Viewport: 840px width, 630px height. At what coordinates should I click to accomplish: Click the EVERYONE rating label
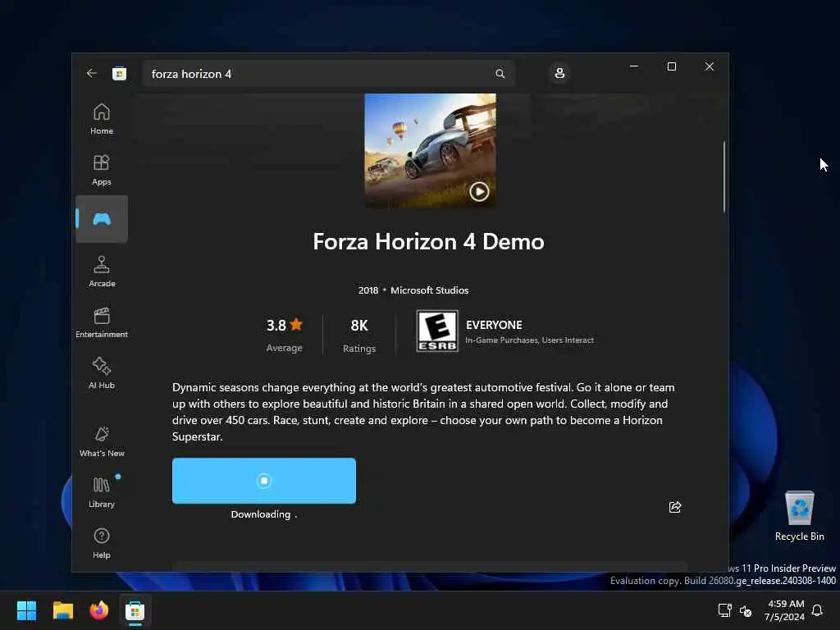(x=494, y=325)
